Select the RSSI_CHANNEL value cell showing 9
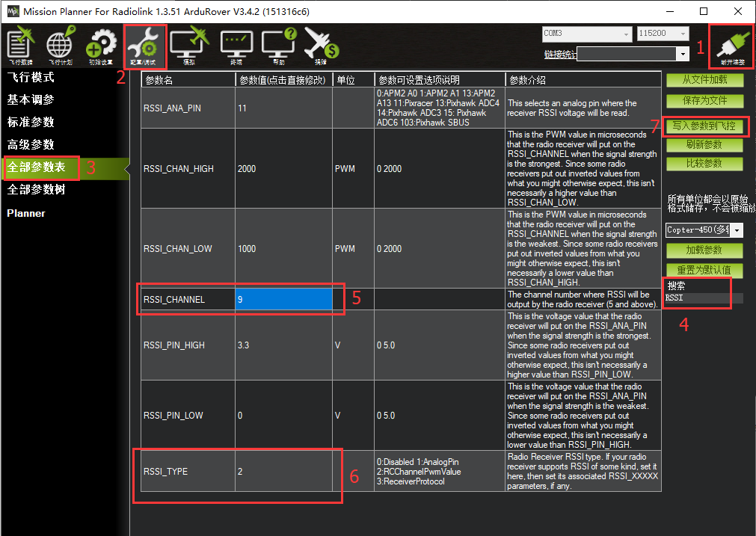Screen dimensions: 756x536 [283, 299]
